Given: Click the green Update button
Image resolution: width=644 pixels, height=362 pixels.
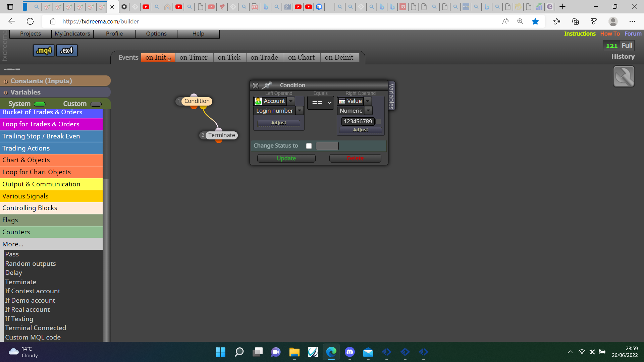Looking at the screenshot, I should [x=286, y=158].
